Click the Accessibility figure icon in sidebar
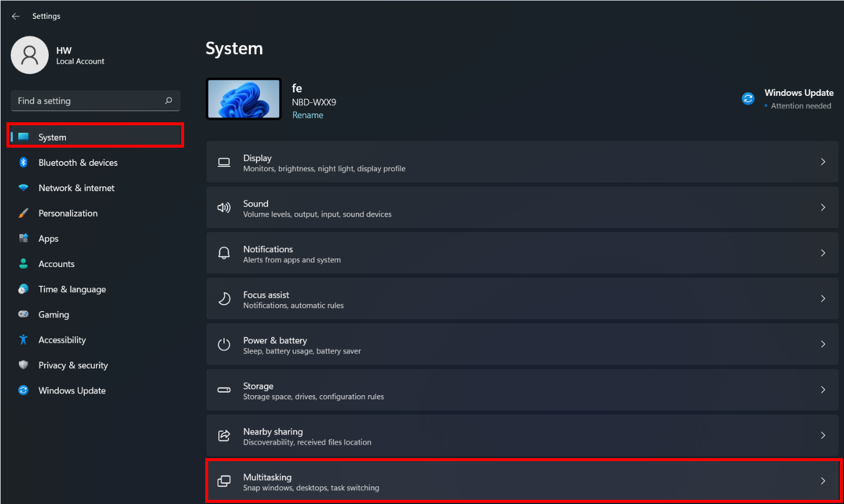 24,339
